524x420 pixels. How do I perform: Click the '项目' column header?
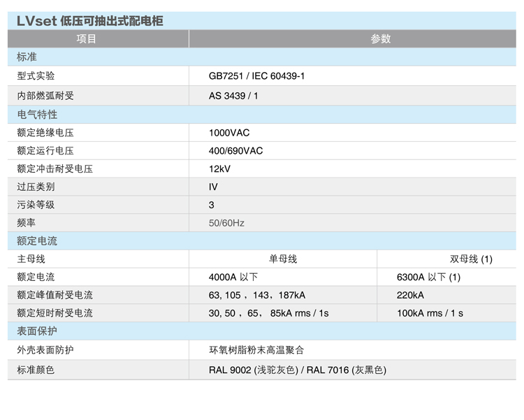point(86,39)
